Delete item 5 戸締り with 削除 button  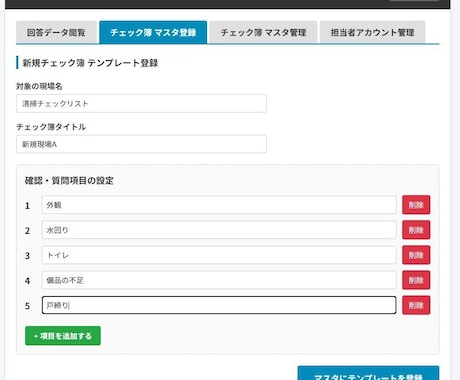click(x=416, y=305)
